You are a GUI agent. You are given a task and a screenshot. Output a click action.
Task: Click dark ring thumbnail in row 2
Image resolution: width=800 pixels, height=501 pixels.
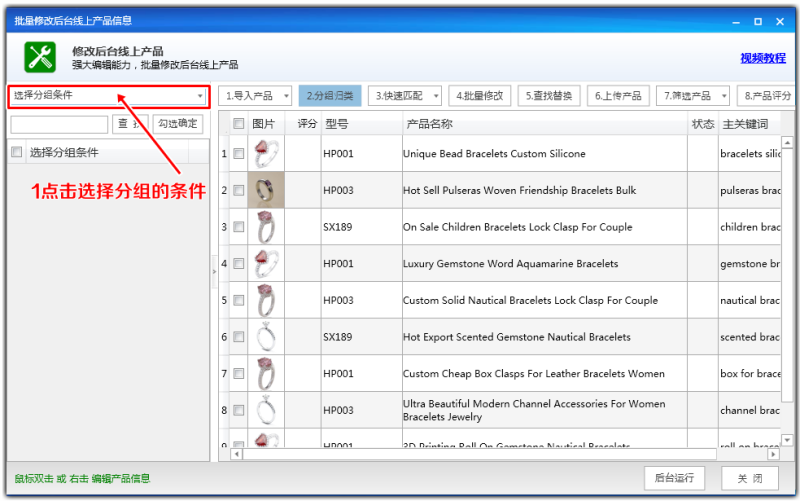tap(266, 190)
